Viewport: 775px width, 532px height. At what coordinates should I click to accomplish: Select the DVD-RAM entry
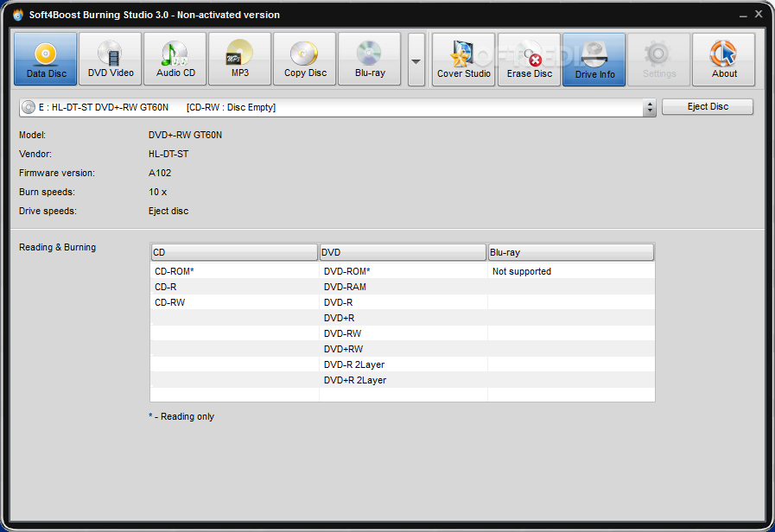[x=345, y=287]
